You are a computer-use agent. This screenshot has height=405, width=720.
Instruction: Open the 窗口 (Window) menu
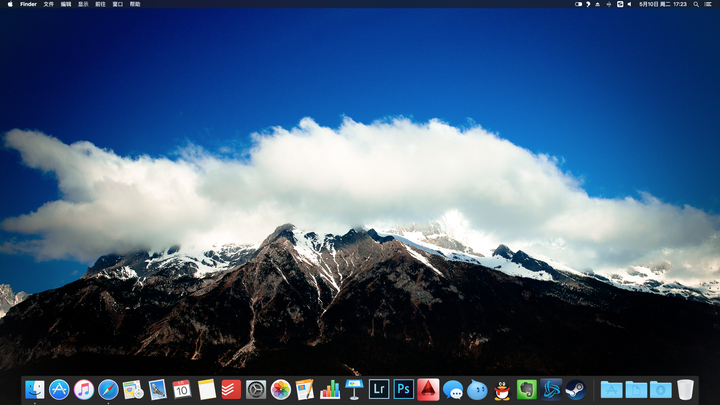[118, 4]
